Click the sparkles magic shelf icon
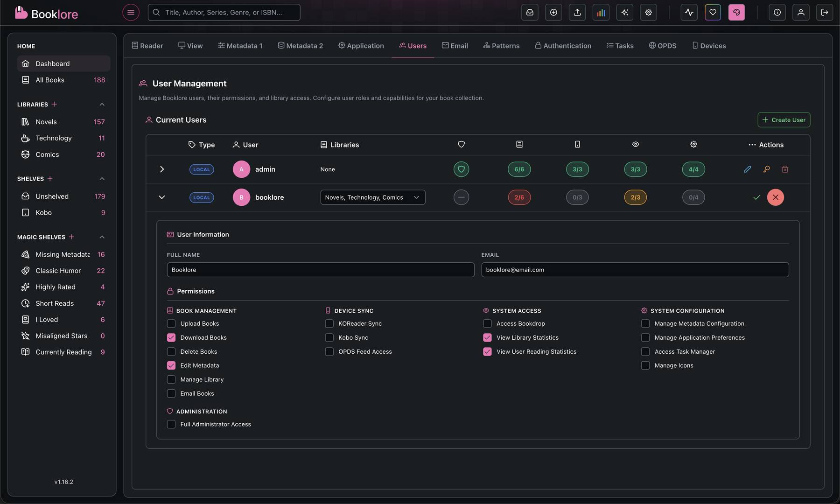 point(624,12)
